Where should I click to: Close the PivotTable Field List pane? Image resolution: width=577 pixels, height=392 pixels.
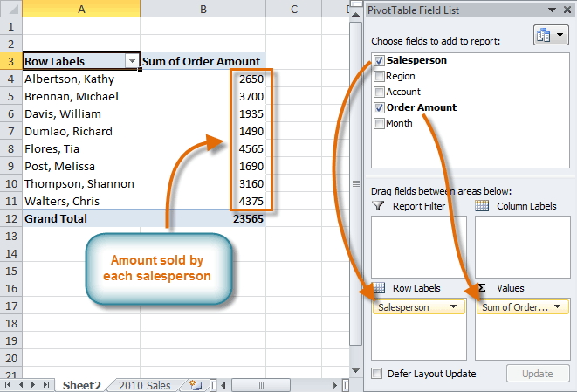pos(565,10)
